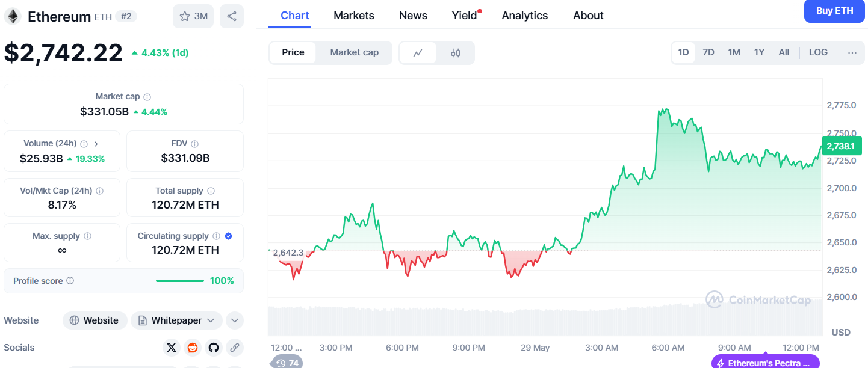Open Ethereum's Reddit social link
868x368 pixels.
click(x=193, y=348)
